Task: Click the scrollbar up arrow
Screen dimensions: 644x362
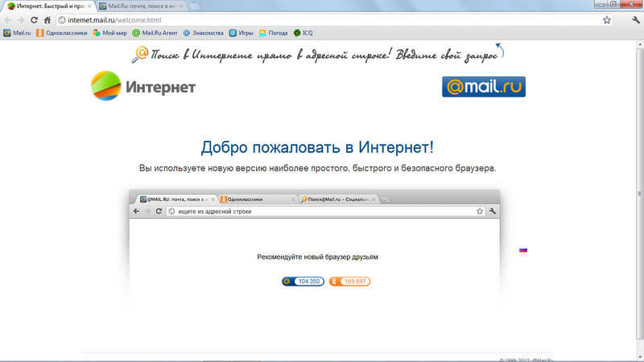Action: coord(640,43)
